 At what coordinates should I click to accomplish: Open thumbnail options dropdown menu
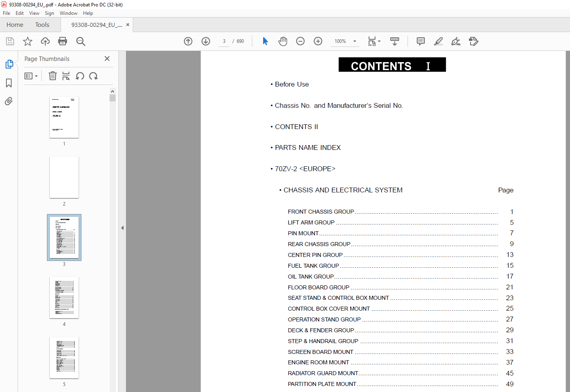pos(31,76)
